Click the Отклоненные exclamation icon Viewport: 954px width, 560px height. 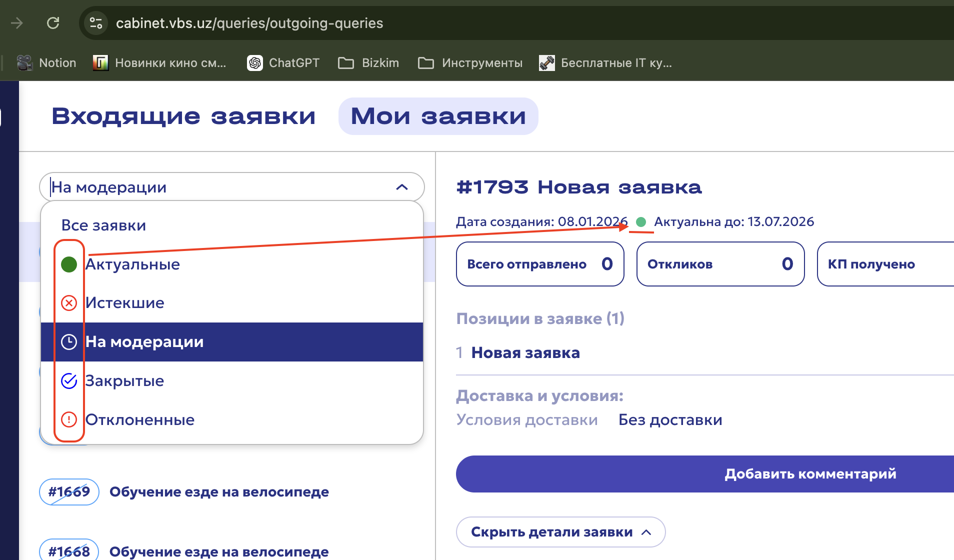click(x=69, y=419)
